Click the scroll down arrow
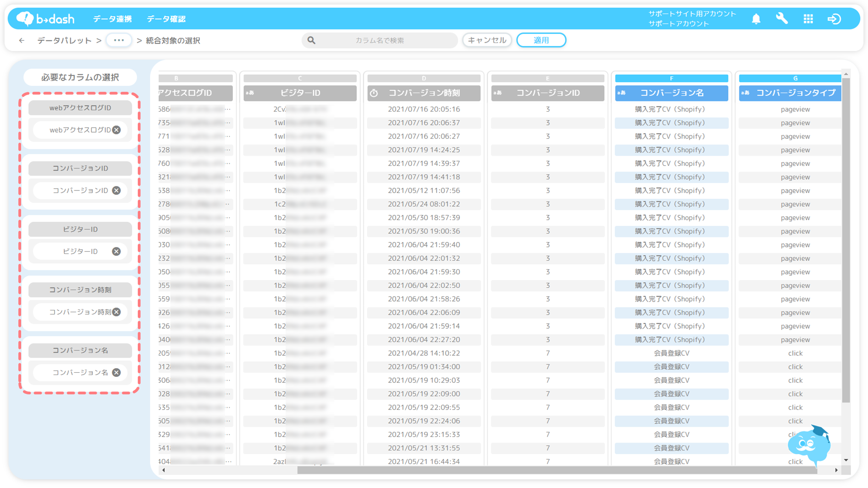 (x=846, y=460)
